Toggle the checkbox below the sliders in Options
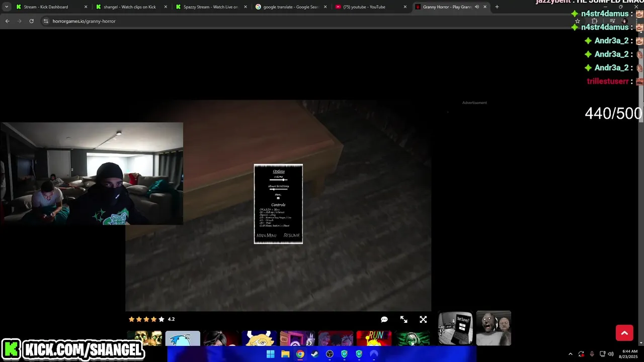Screen dimensions: 644x362 pos(278,198)
